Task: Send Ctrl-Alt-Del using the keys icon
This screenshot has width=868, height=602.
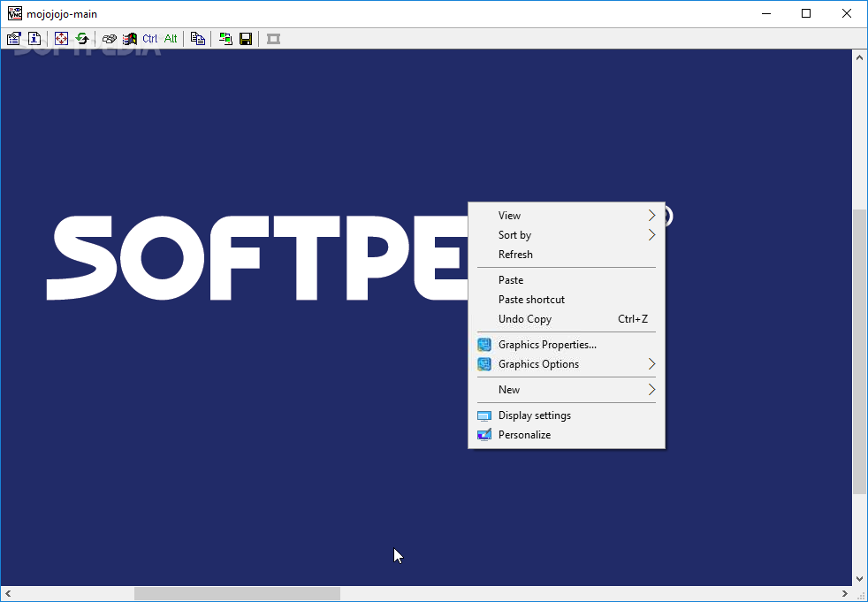Action: click(109, 39)
